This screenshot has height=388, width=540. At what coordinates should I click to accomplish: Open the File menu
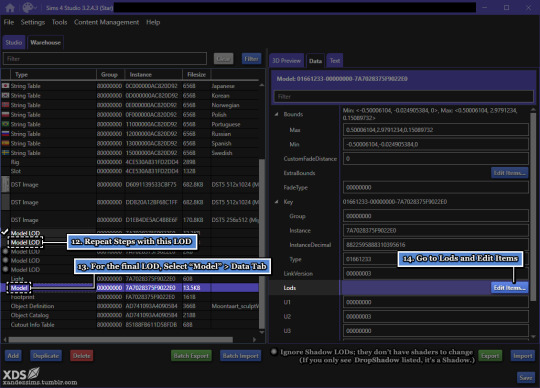point(9,22)
